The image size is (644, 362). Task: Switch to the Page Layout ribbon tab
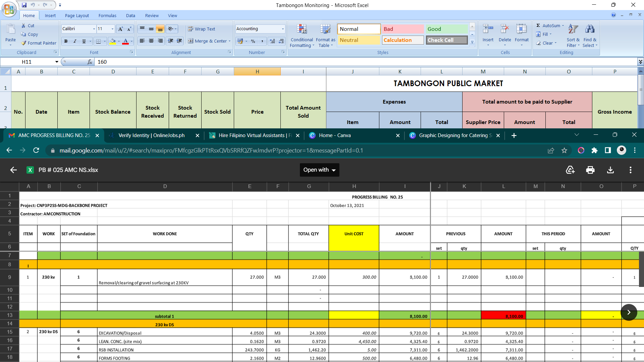[x=77, y=16]
